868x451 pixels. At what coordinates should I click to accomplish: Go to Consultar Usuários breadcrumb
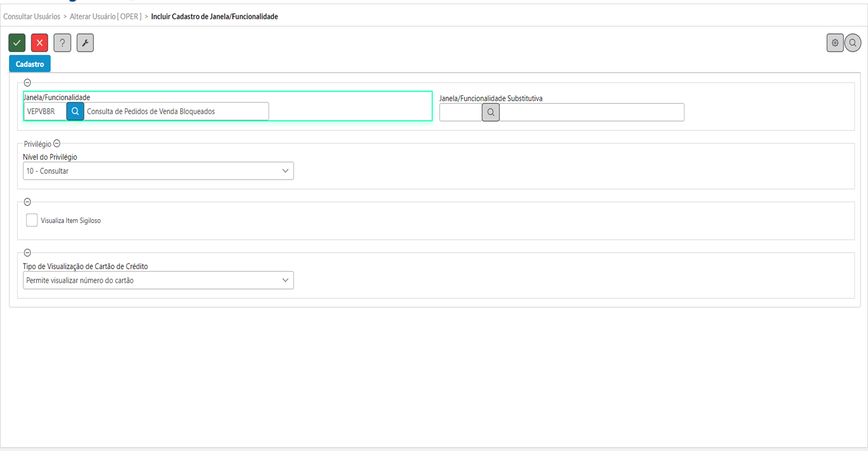pyautogui.click(x=32, y=16)
